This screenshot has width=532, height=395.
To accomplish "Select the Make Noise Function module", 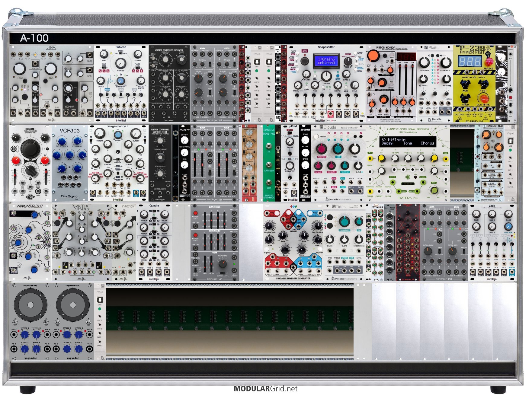I will coord(124,242).
